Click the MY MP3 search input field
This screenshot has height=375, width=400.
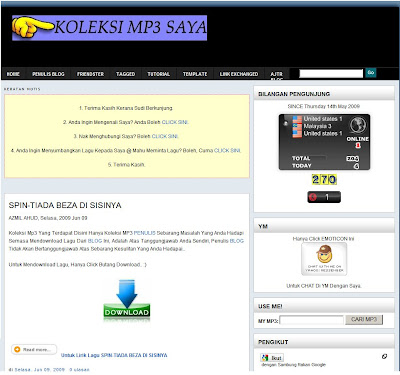[x=311, y=320]
